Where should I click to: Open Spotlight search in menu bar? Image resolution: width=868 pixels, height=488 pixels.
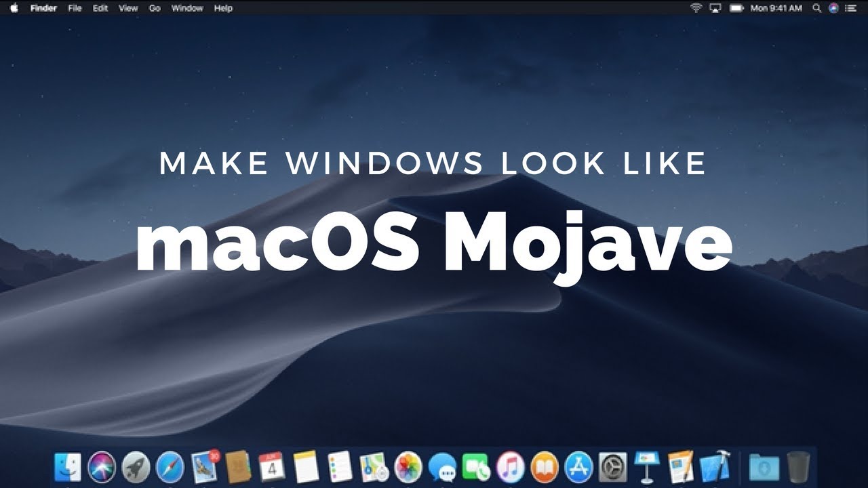tap(816, 8)
